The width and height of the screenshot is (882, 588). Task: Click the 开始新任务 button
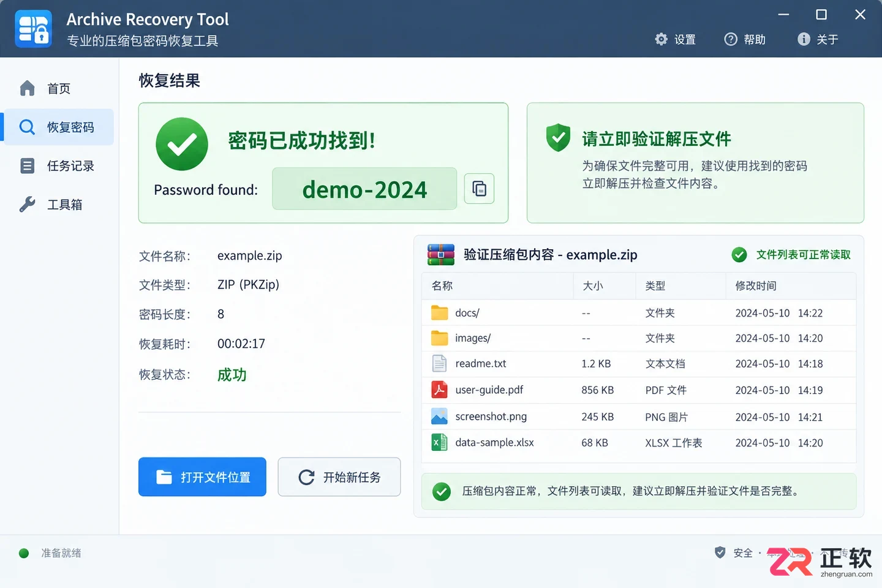coord(339,477)
